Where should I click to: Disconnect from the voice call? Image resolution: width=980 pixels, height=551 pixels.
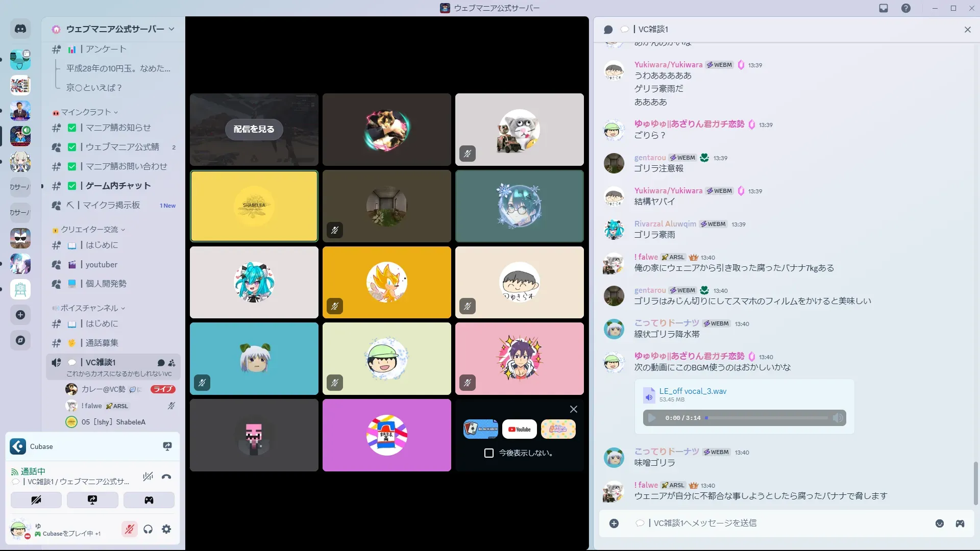tap(166, 477)
